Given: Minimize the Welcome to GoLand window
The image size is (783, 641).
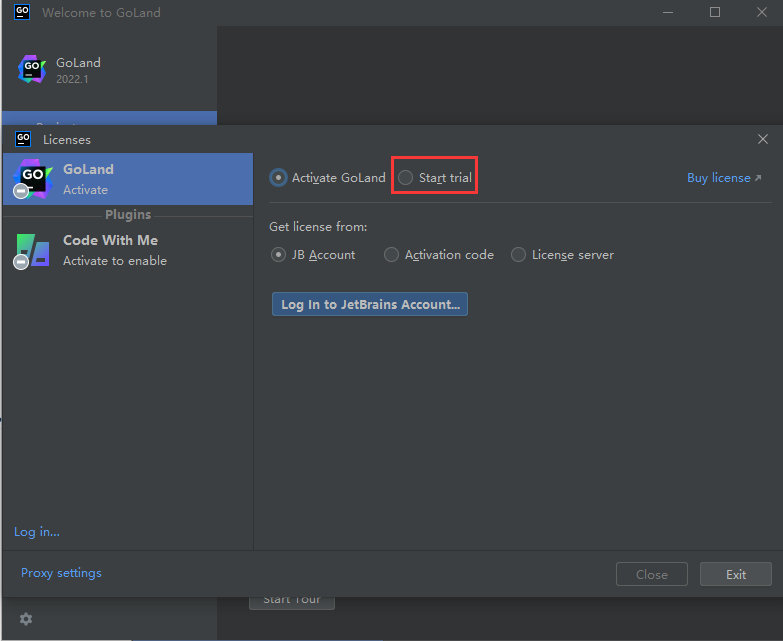Looking at the screenshot, I should coord(668,12).
